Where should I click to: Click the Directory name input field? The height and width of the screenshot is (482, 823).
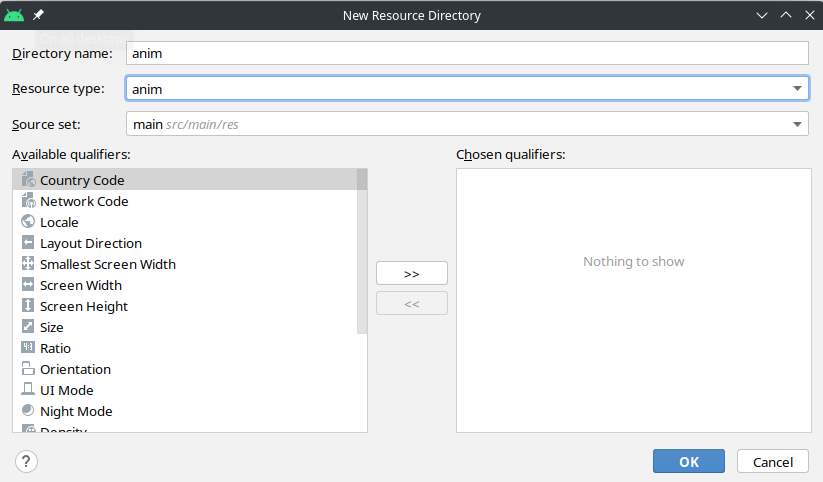tap(467, 53)
